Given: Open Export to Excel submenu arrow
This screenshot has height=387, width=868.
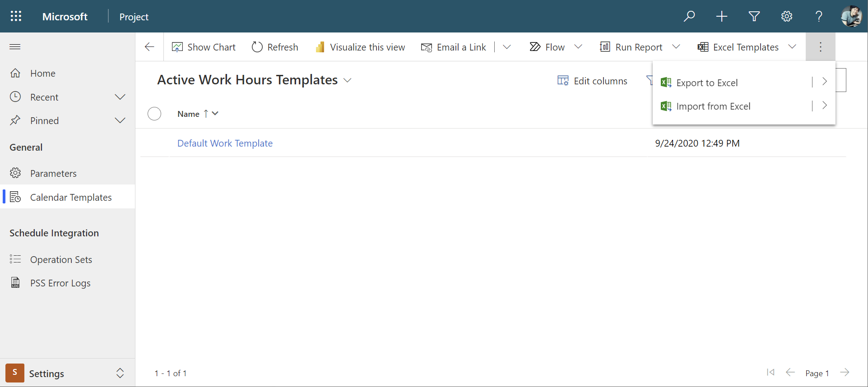Looking at the screenshot, I should (825, 82).
